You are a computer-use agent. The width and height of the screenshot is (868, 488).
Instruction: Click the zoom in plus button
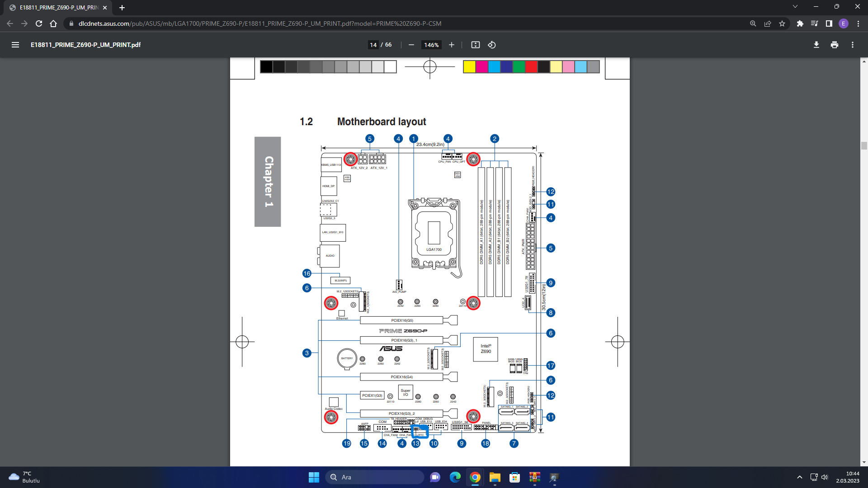451,45
